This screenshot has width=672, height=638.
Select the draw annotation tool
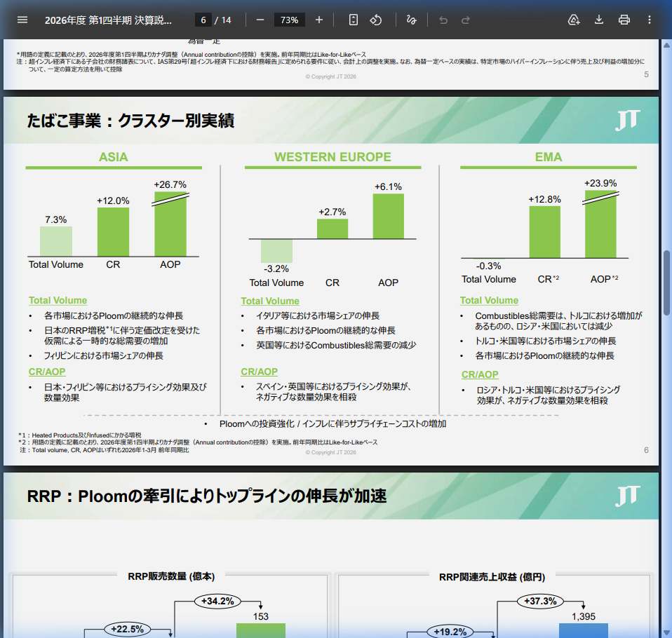point(412,20)
